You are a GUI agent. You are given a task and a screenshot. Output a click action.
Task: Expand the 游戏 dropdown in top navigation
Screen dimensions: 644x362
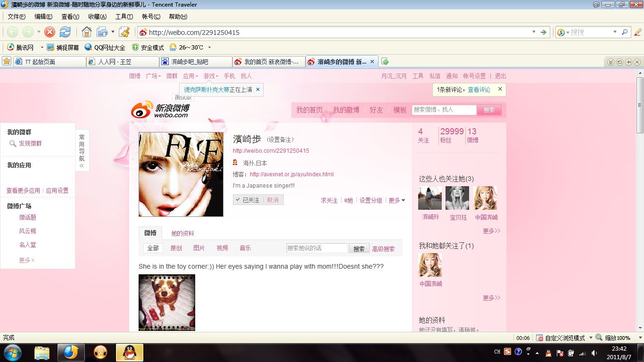[211, 76]
